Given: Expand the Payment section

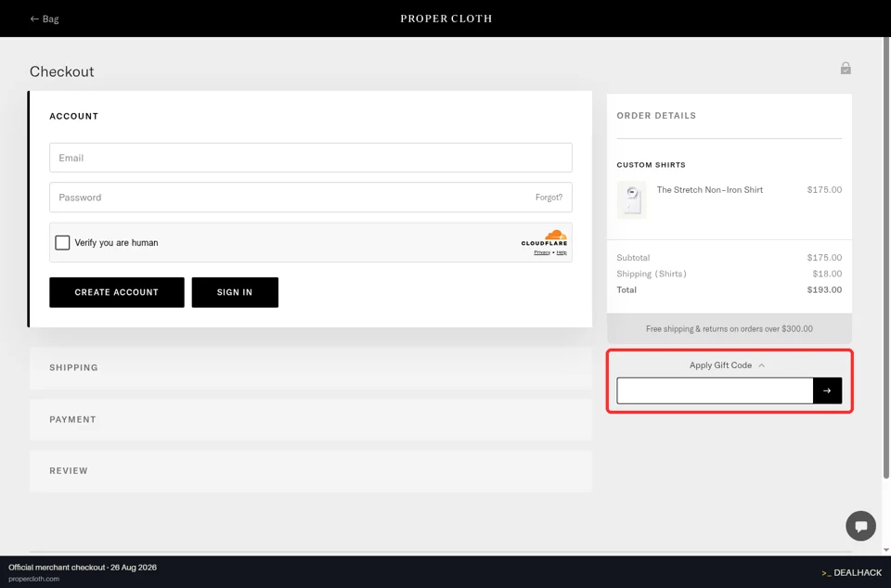Looking at the screenshot, I should tap(311, 419).
